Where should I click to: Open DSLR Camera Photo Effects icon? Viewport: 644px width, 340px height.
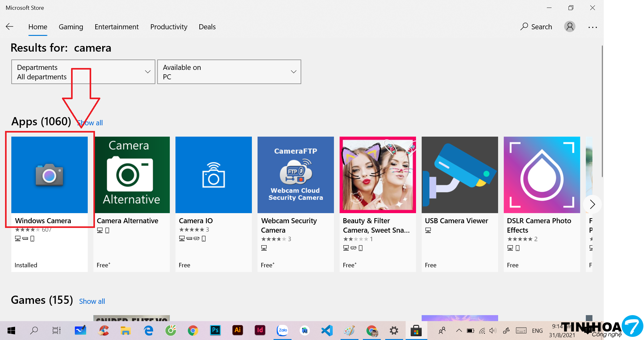[541, 175]
